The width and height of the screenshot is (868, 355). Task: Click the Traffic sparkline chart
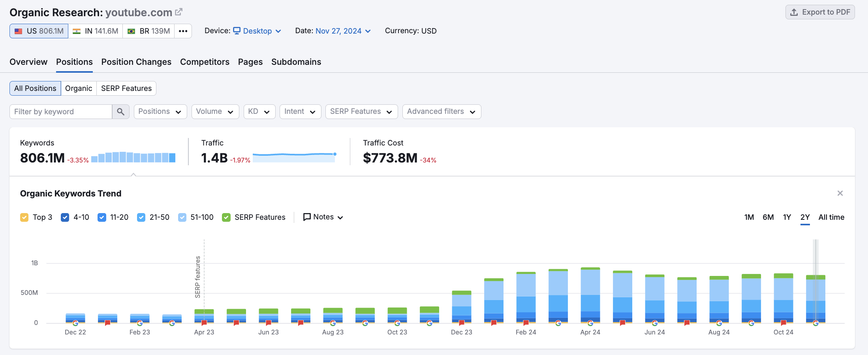[294, 157]
